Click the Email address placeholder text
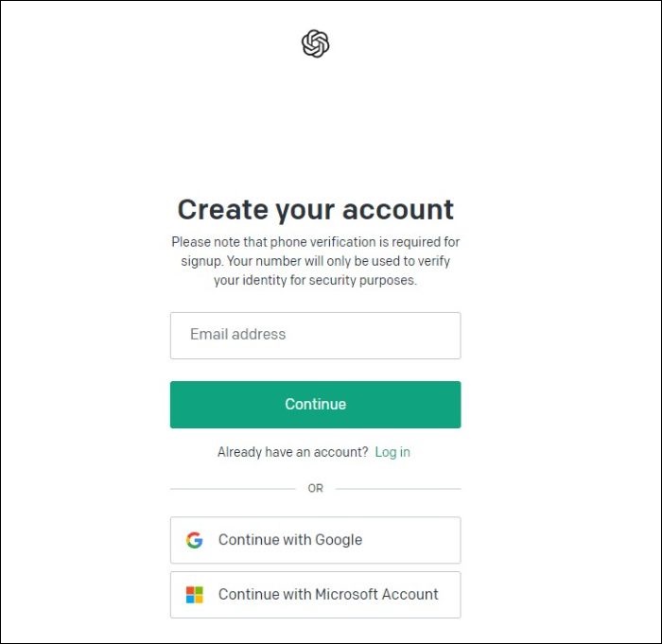662x644 pixels. click(237, 334)
